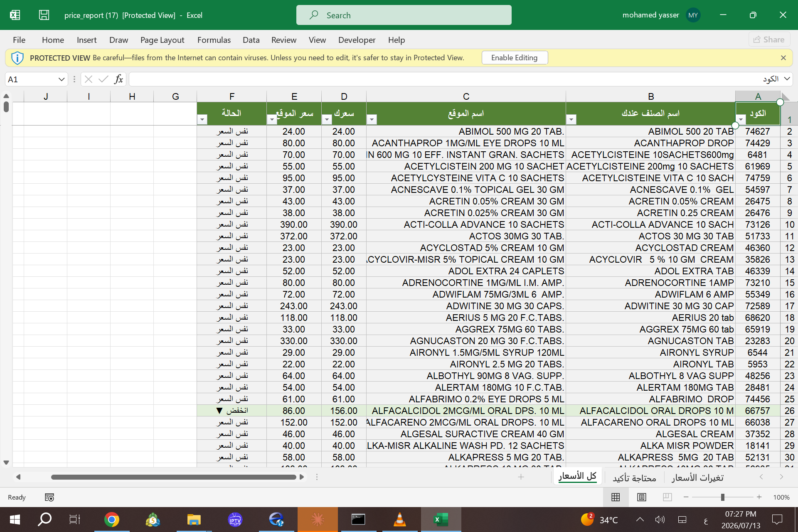Image resolution: width=798 pixels, height=532 pixels.
Task: Click the vertical scrollbar down arrow
Action: coord(6,463)
